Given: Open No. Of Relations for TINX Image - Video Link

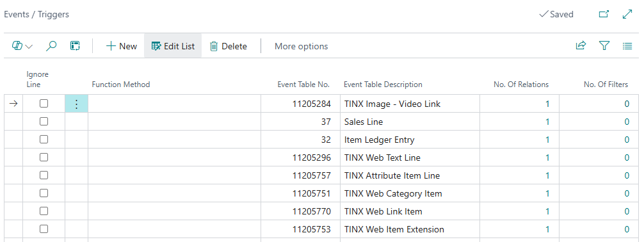Looking at the screenshot, I should click(547, 104).
